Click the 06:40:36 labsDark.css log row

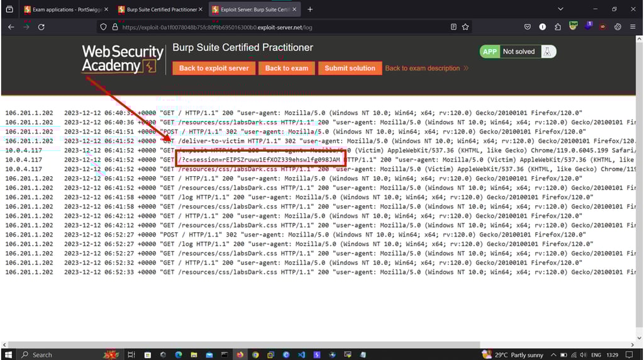pos(320,122)
